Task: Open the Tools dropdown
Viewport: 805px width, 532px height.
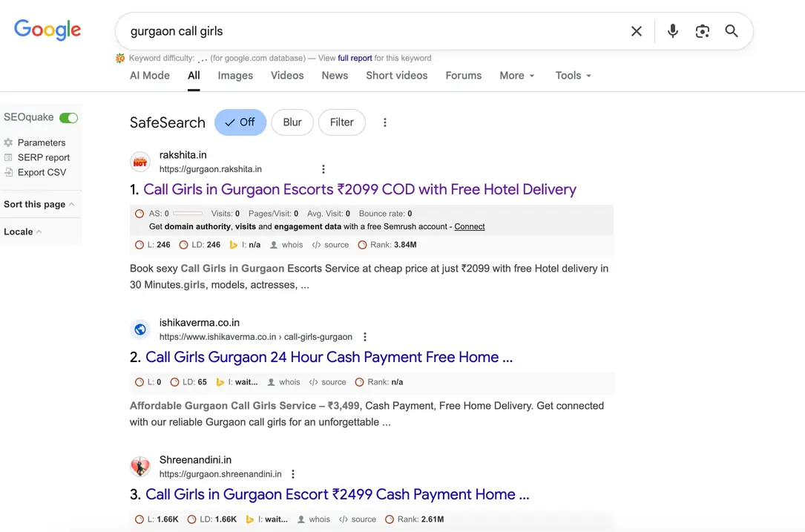Action: pos(573,76)
